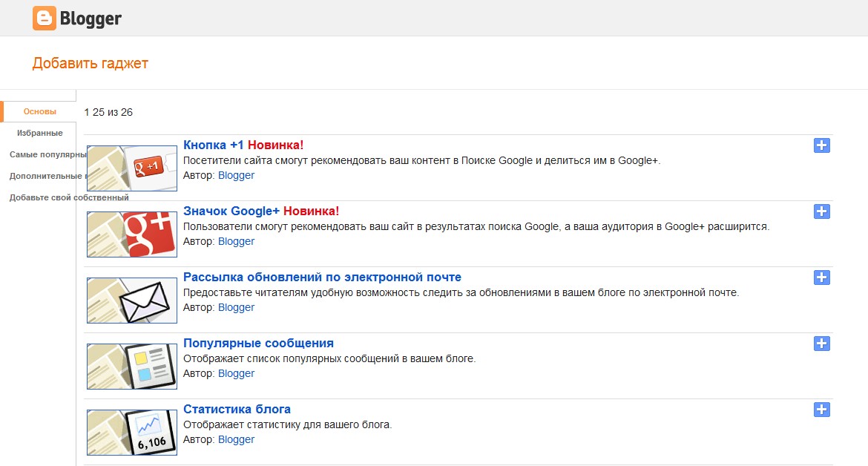Open the Популярные сообщения title link
Screen dimensions: 868x466
(258, 343)
